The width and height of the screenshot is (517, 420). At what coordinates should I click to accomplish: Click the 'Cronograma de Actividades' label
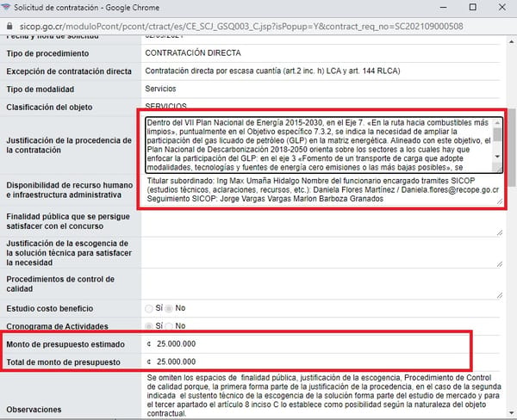(58, 326)
